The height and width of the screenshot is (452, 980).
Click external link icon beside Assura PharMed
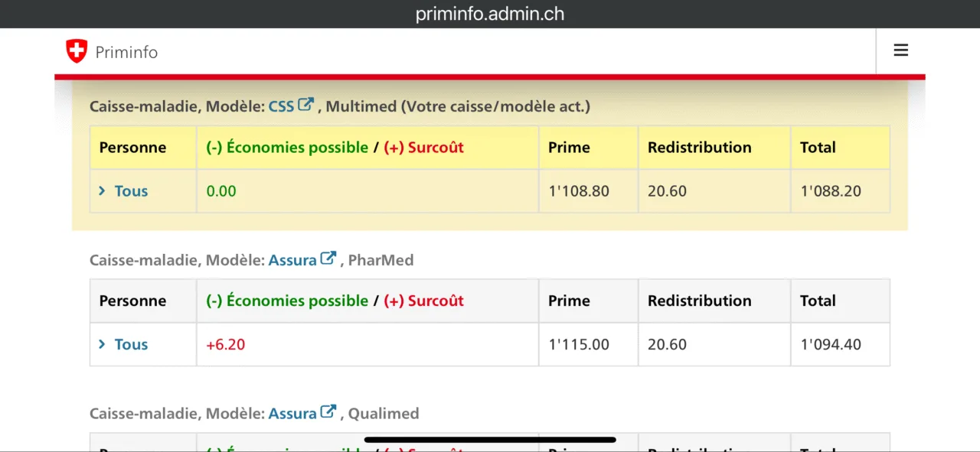(328, 259)
